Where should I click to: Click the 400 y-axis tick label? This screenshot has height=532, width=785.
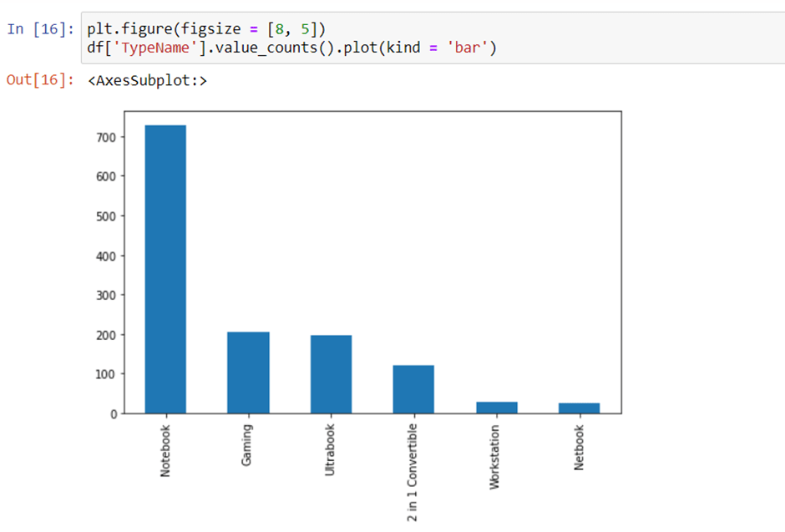106,256
